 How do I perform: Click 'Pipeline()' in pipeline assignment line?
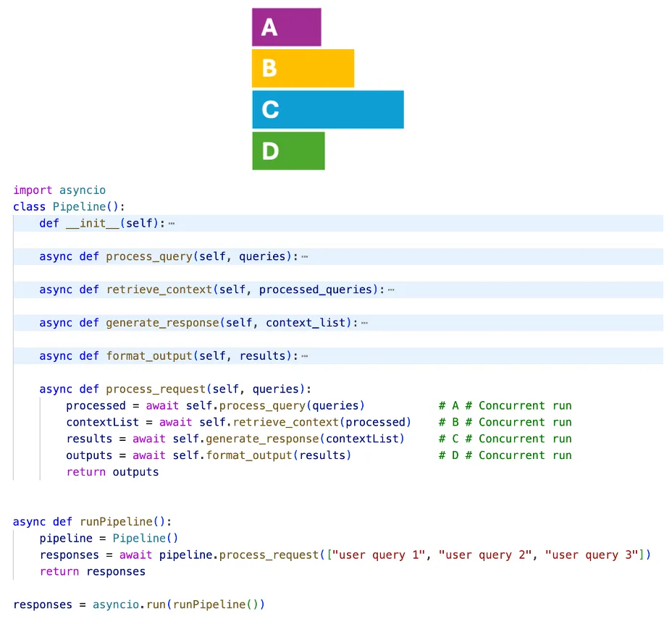point(146,539)
